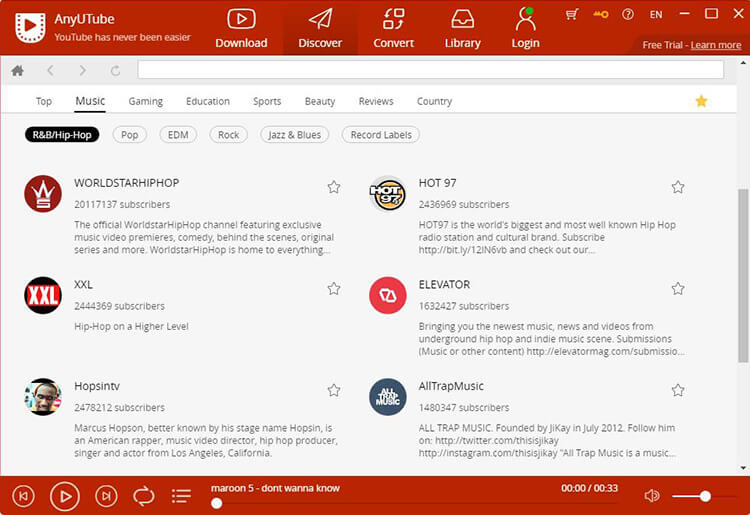Favorite the HOT 97 channel star
750x515 pixels.
tap(678, 187)
